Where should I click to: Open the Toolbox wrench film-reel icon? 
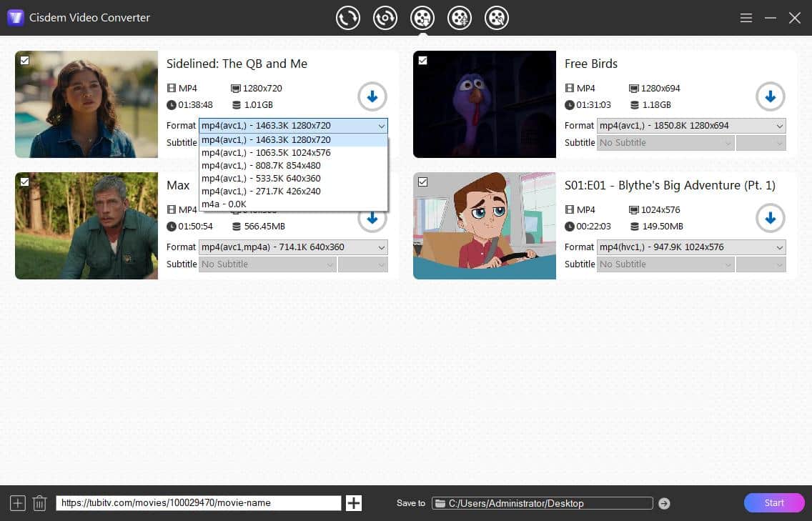tap(497, 18)
